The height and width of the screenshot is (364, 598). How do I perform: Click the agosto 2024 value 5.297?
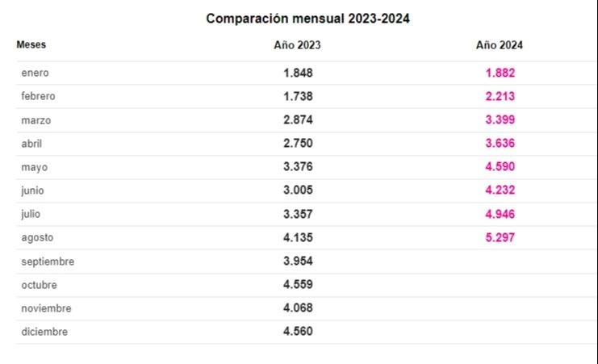500,237
